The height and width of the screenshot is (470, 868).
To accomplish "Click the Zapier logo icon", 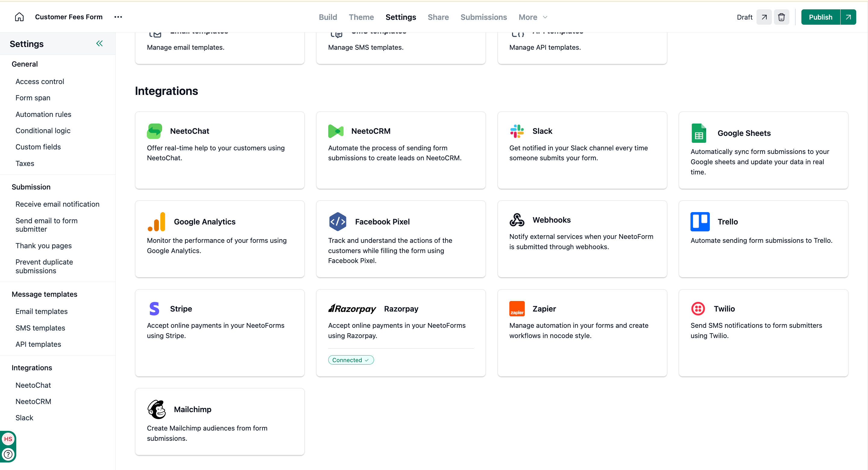I will (x=517, y=309).
